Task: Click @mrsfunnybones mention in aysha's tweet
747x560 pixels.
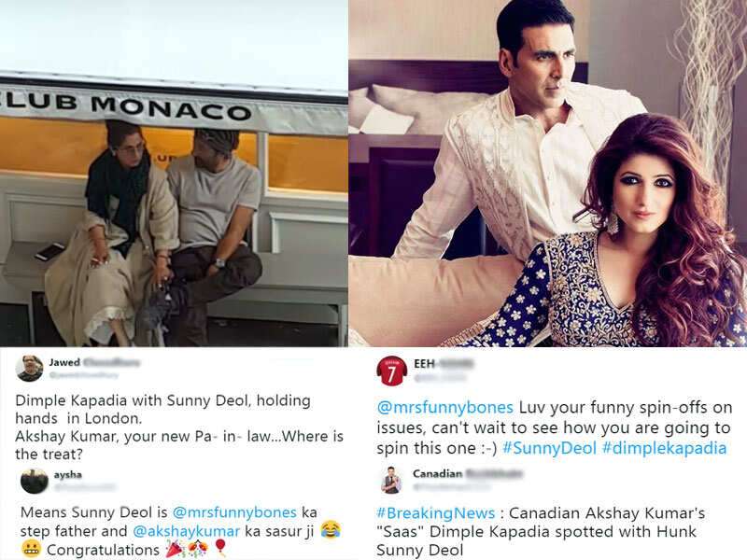Action: click(x=234, y=512)
